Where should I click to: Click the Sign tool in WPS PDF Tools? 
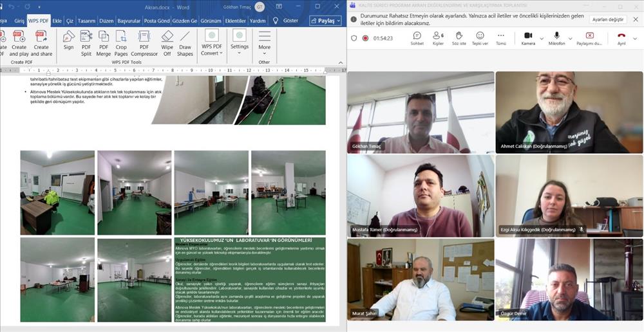tap(68, 40)
